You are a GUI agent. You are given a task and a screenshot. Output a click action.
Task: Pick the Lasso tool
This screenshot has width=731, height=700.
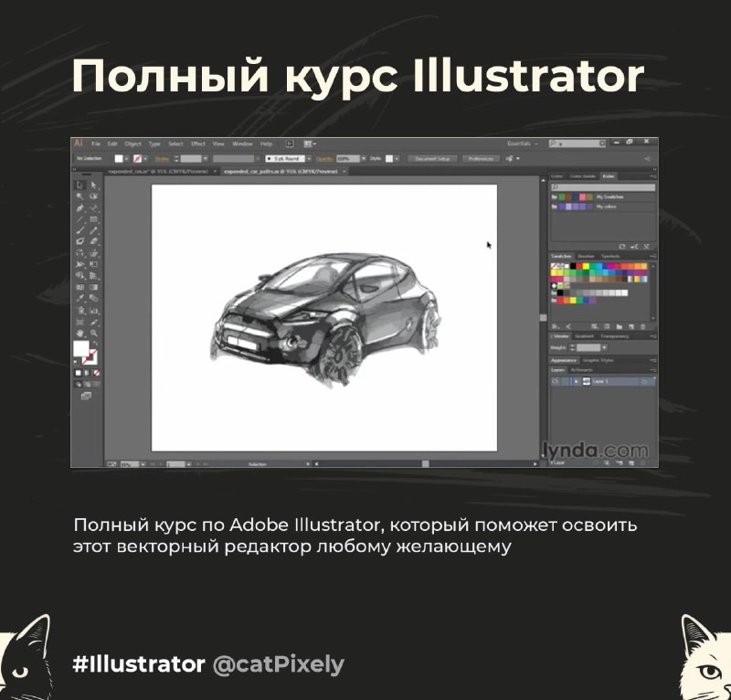(94, 196)
